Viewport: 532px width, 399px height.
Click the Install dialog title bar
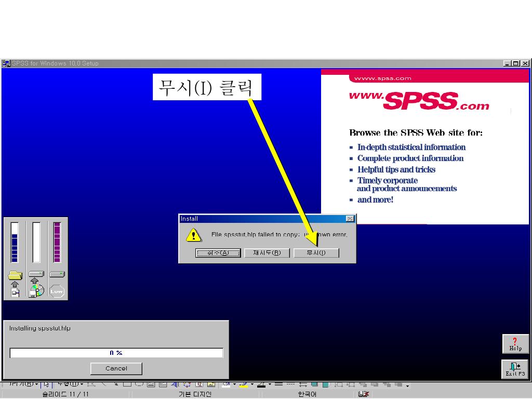[268, 219]
